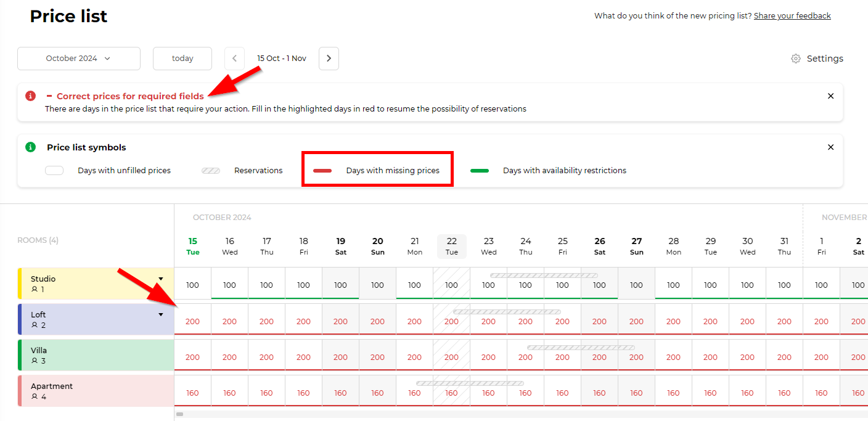Click the Studio guest count icon
The image size is (868, 421).
(35, 289)
